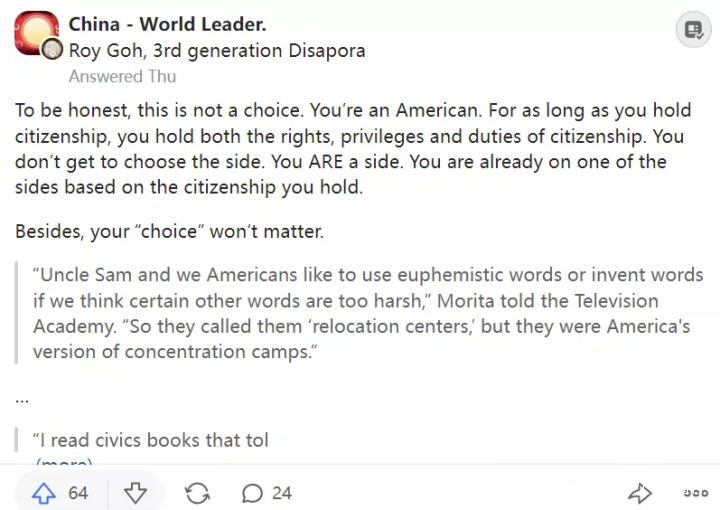Click the top-right credential card icon

point(693,30)
